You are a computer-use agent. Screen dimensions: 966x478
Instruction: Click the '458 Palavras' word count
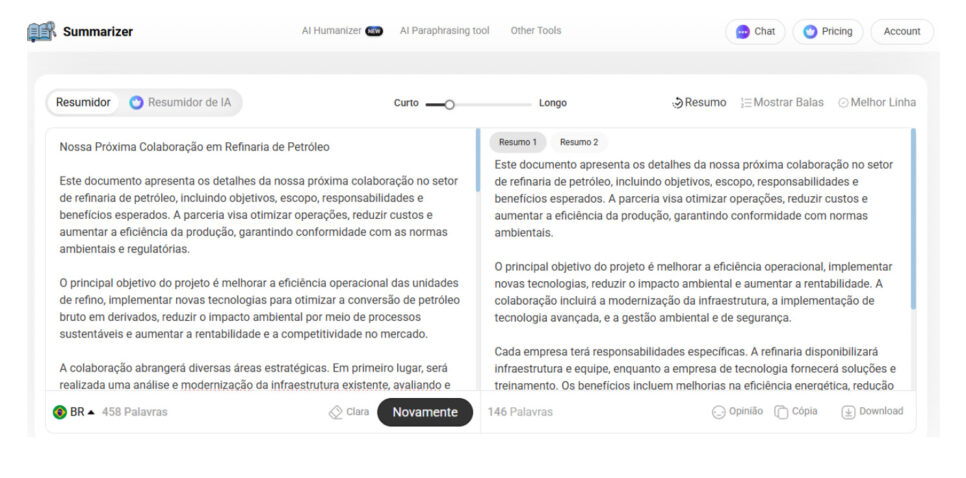click(x=134, y=412)
